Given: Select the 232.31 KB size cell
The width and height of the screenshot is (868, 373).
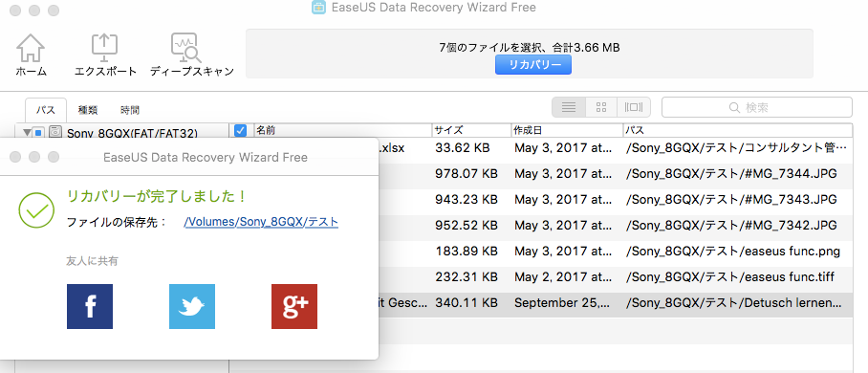Looking at the screenshot, I should point(467,277).
